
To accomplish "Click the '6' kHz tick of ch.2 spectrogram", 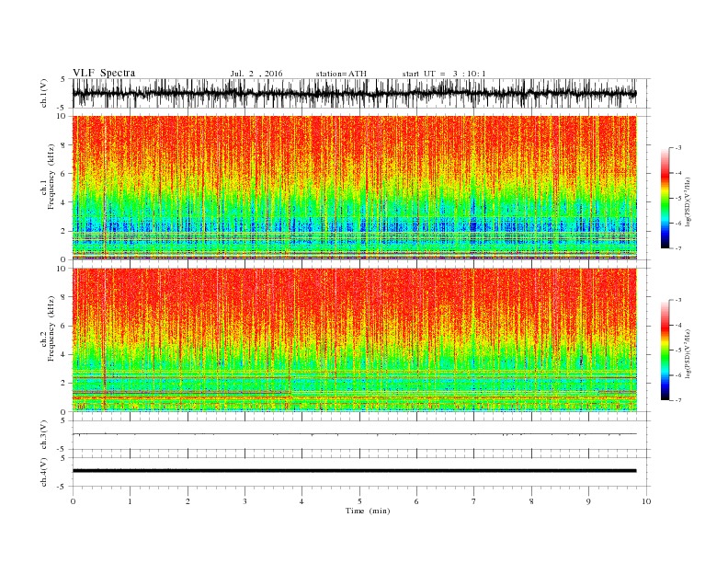I will 63,326.
